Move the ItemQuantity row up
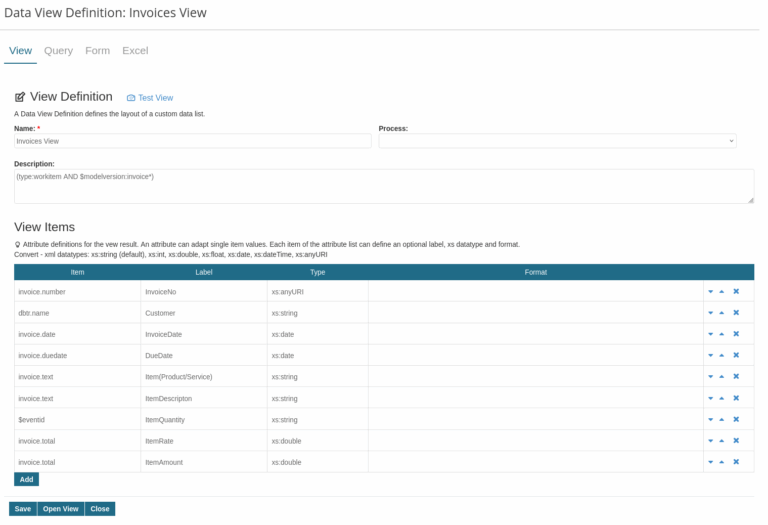 pos(721,420)
